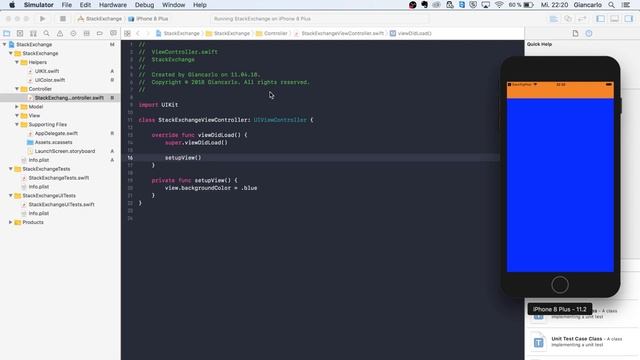Screen dimensions: 640x360
Task: Open the related items grid menu in editor
Action: coord(127,33)
